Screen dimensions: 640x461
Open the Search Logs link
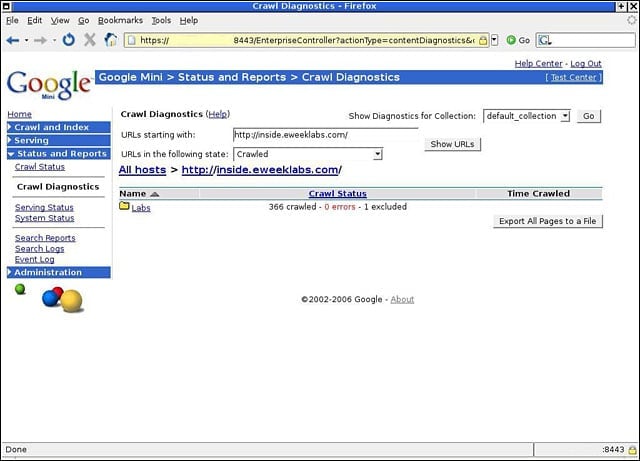40,249
